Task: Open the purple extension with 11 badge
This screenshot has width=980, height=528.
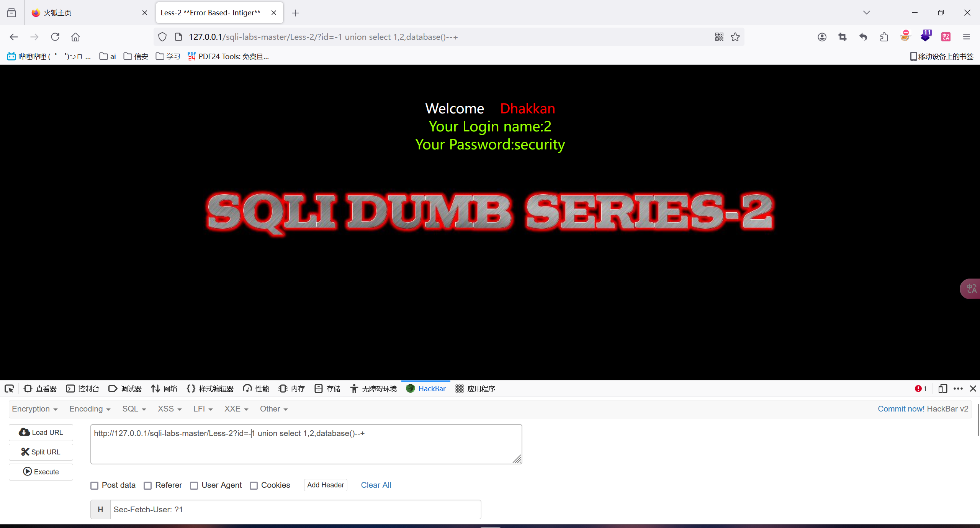Action: (x=926, y=36)
